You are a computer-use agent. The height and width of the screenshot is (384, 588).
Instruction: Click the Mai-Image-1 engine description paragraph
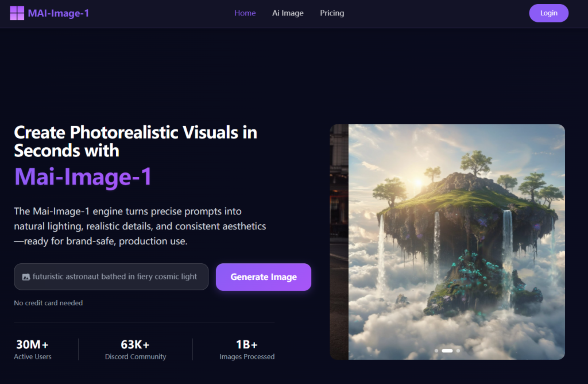[140, 226]
